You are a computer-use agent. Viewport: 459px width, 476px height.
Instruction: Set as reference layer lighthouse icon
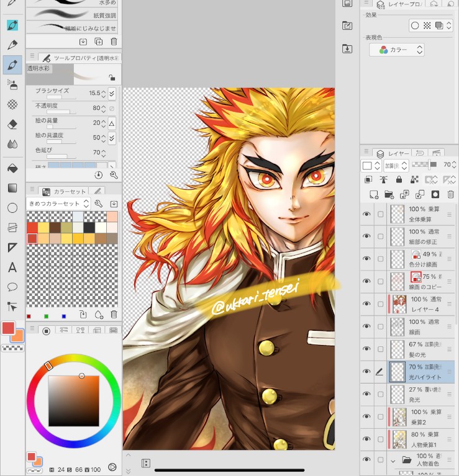coord(384,180)
